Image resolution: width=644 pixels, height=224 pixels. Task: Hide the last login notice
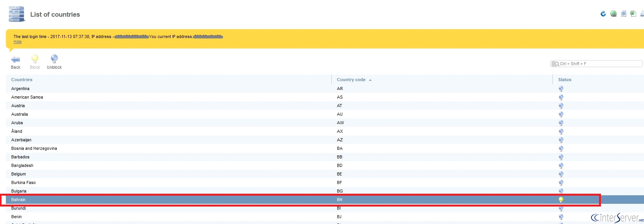pos(17,42)
